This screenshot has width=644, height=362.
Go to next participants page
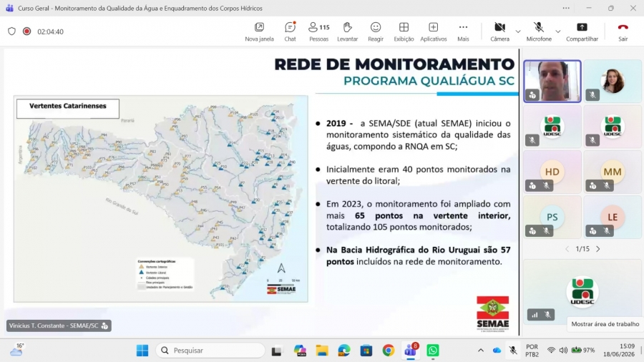[598, 249]
